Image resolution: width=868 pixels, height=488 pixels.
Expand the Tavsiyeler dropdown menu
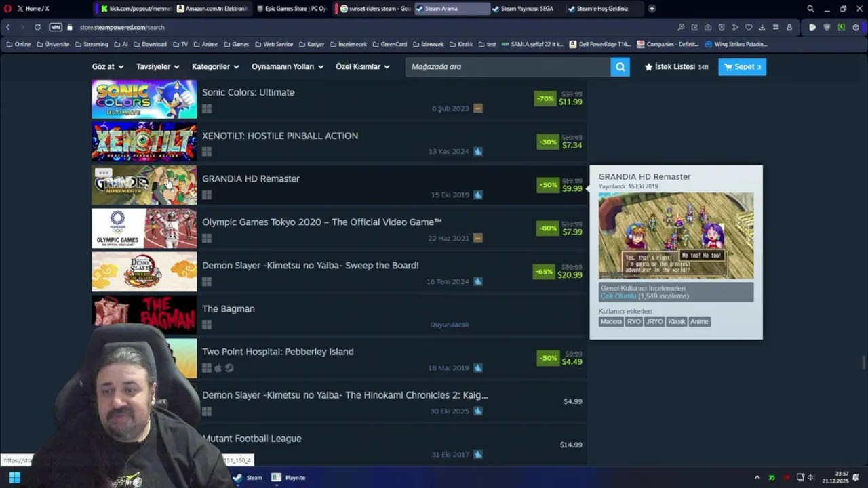point(157,66)
